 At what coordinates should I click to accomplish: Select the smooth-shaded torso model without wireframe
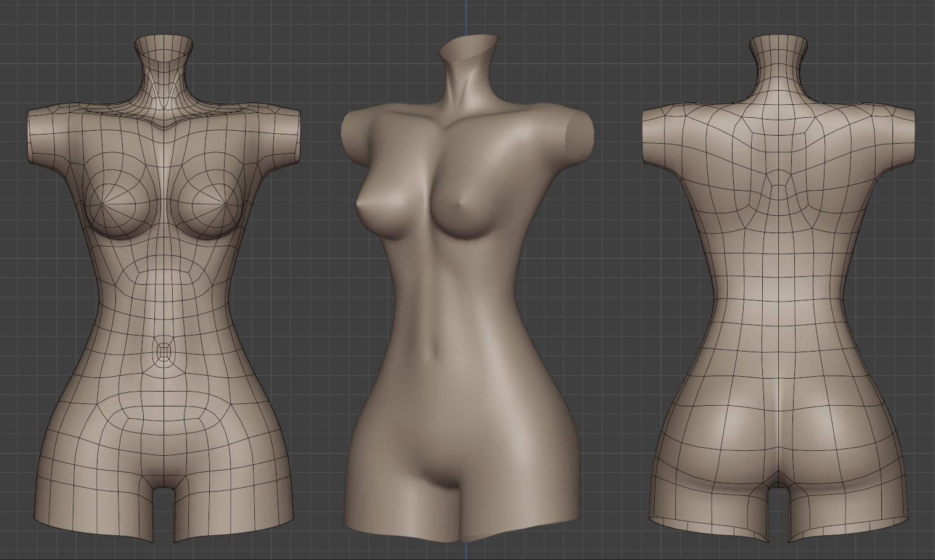(x=467, y=290)
